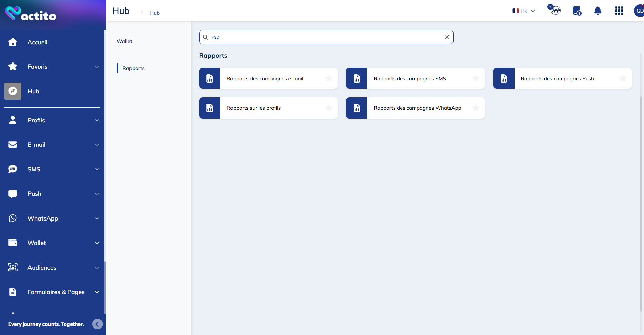Open the notifications bell

(598, 11)
